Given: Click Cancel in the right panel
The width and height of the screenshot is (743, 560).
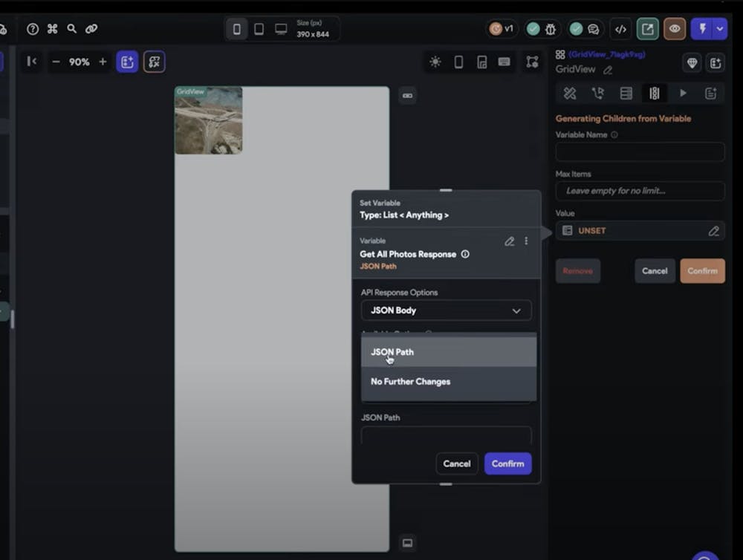Looking at the screenshot, I should pyautogui.click(x=655, y=271).
